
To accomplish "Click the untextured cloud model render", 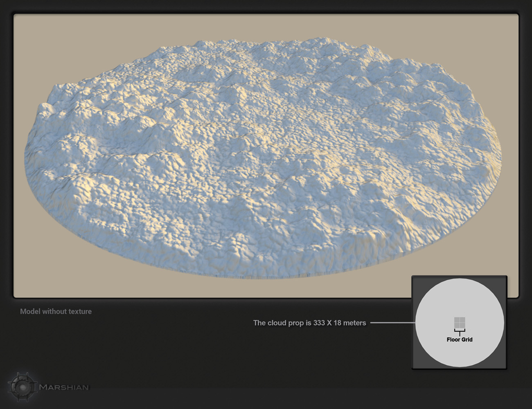I will (x=263, y=159).
